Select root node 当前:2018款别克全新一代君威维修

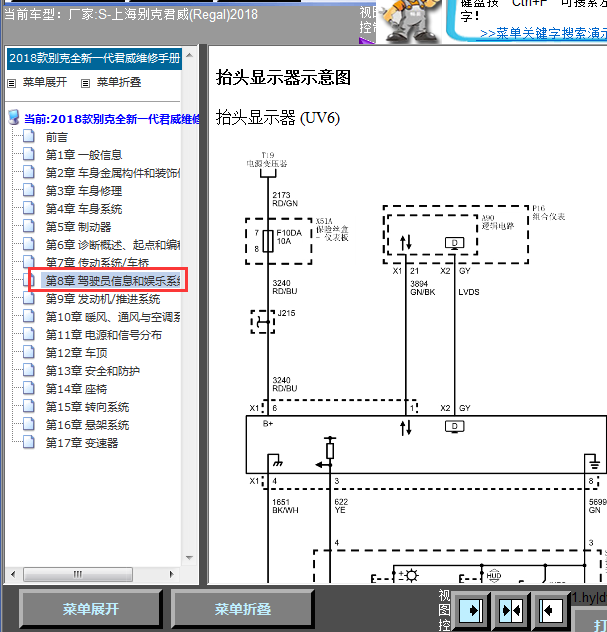(112, 119)
